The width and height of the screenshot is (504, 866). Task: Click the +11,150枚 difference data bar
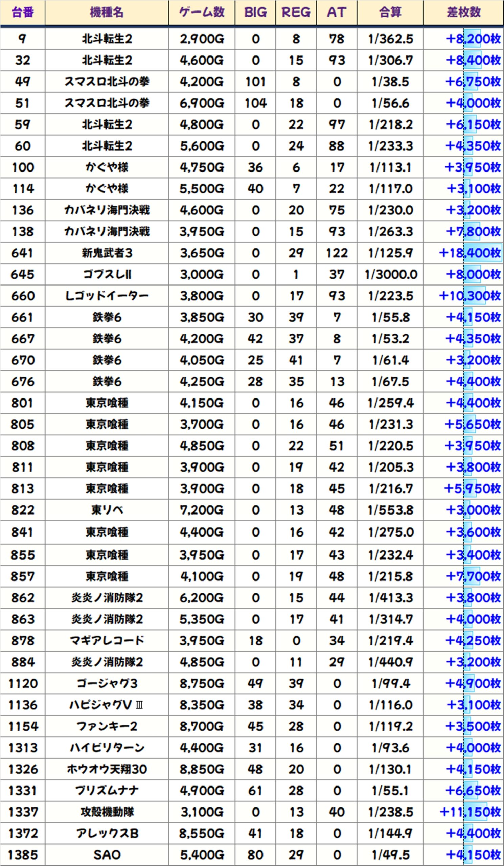click(x=475, y=812)
